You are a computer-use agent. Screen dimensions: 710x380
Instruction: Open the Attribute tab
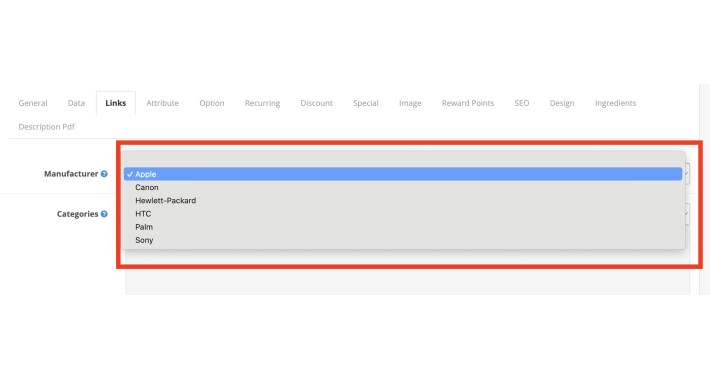click(163, 103)
